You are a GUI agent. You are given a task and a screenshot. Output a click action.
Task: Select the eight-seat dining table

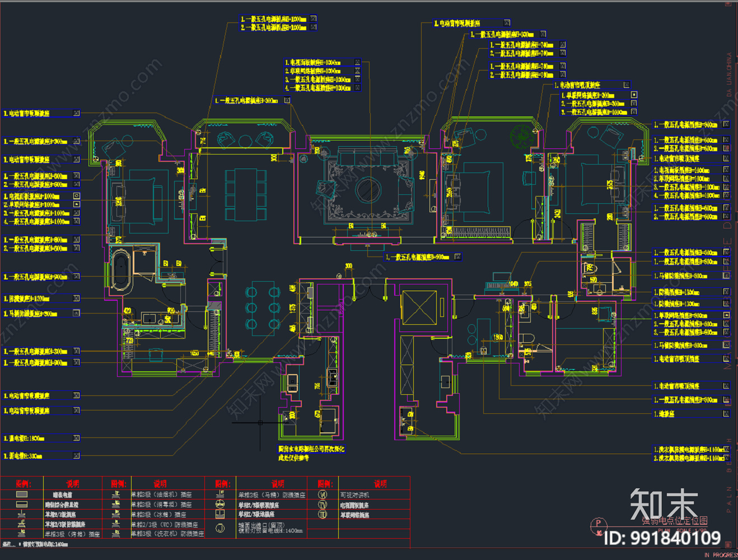click(246, 194)
